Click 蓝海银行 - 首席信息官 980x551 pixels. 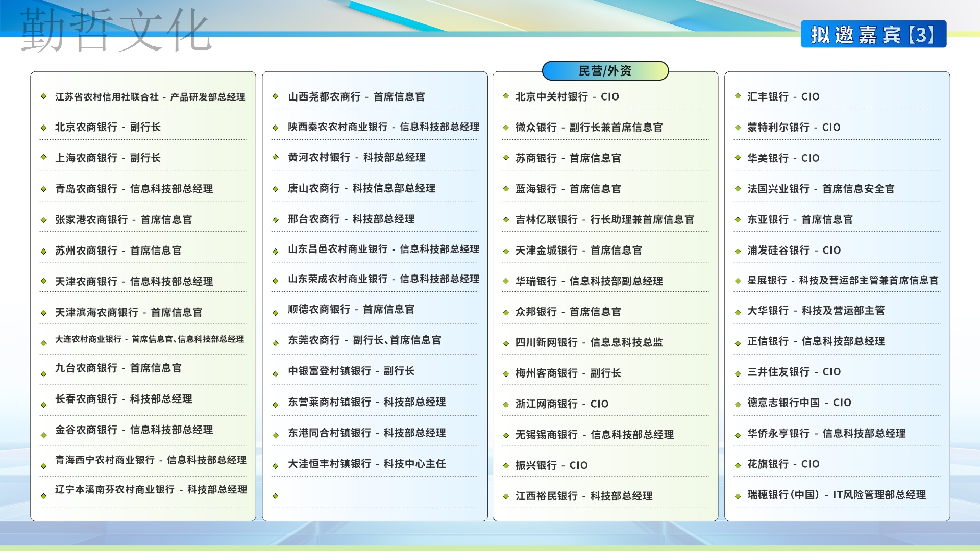click(x=568, y=189)
